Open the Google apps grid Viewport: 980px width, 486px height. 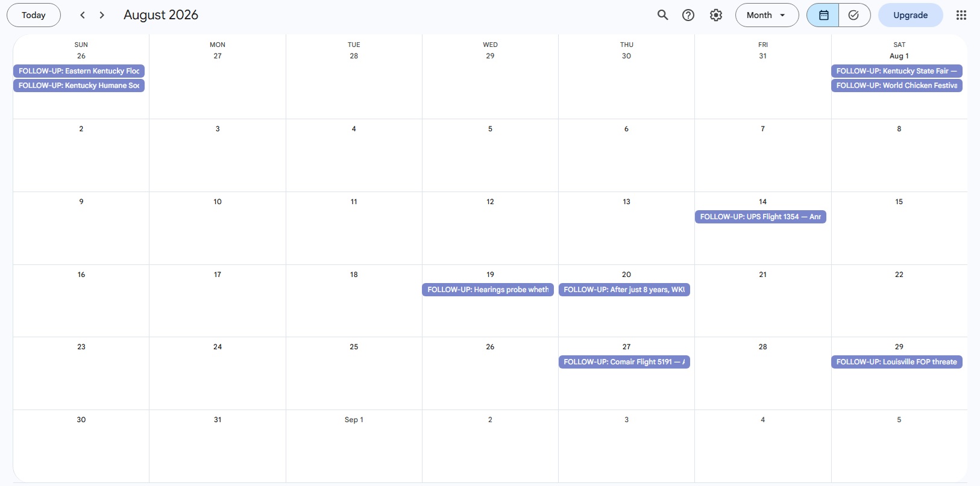pos(961,15)
